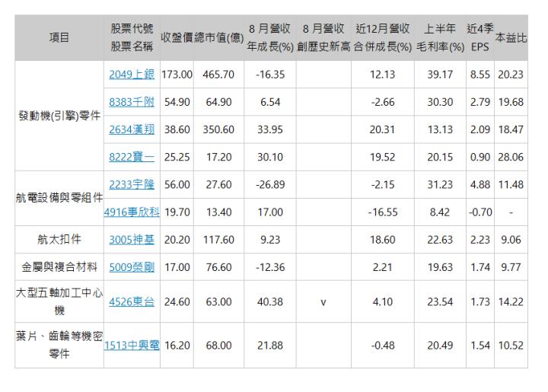548x392 pixels.
Task: Click EPS value 4.88
Action: [x=480, y=184]
